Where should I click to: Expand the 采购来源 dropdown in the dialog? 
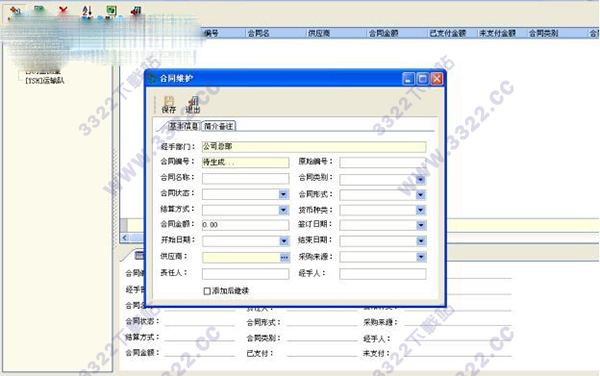click(x=421, y=257)
